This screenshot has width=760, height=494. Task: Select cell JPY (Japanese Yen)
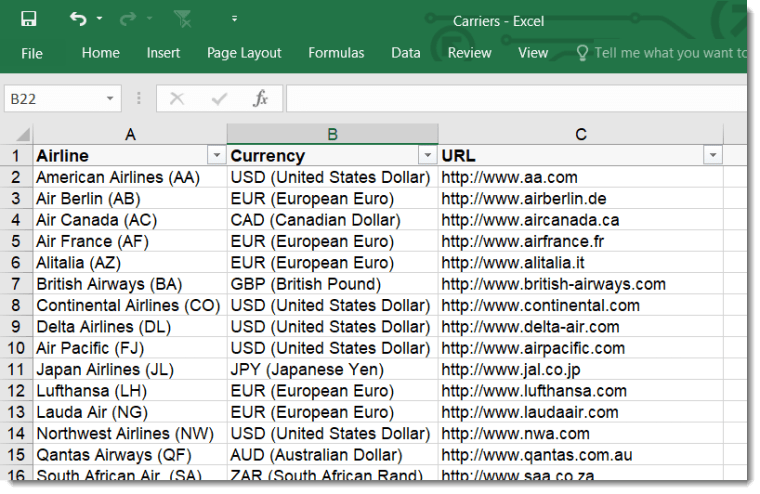point(332,369)
